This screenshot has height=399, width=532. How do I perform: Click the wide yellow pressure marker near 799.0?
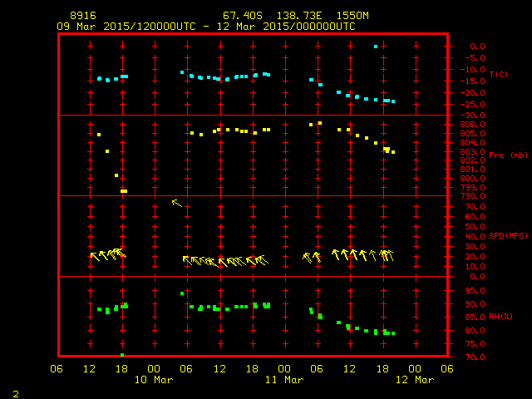tap(124, 191)
